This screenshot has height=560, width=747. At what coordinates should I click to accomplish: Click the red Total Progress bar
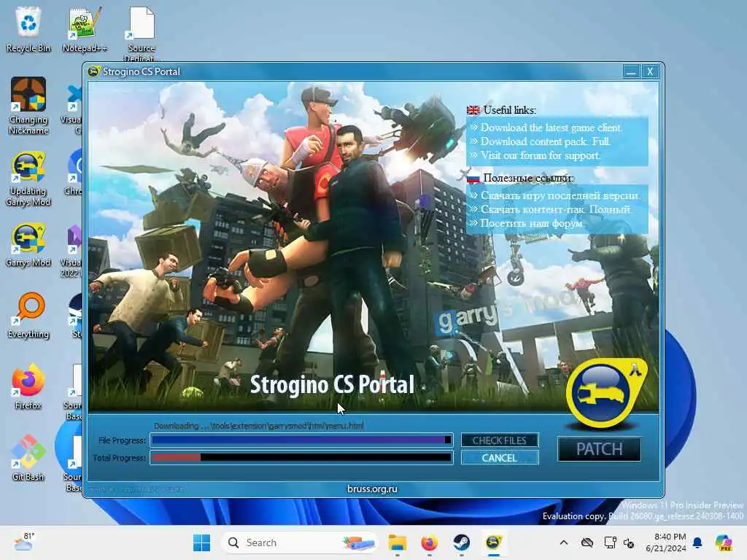pyautogui.click(x=301, y=458)
